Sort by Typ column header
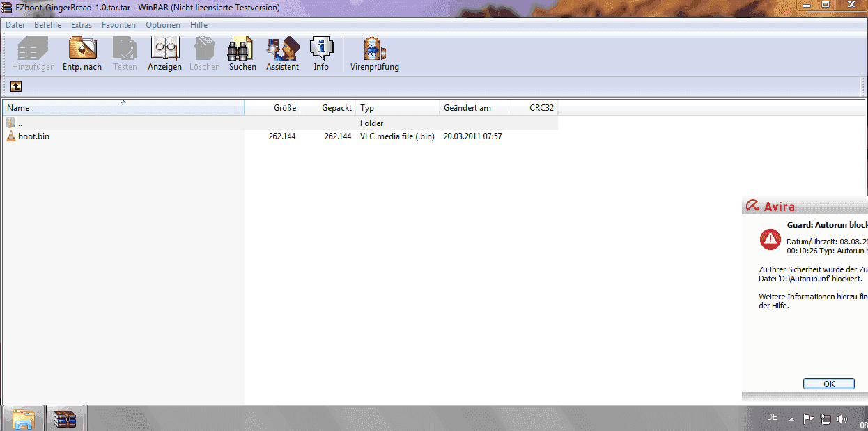The height and width of the screenshot is (431, 868). pyautogui.click(x=398, y=108)
